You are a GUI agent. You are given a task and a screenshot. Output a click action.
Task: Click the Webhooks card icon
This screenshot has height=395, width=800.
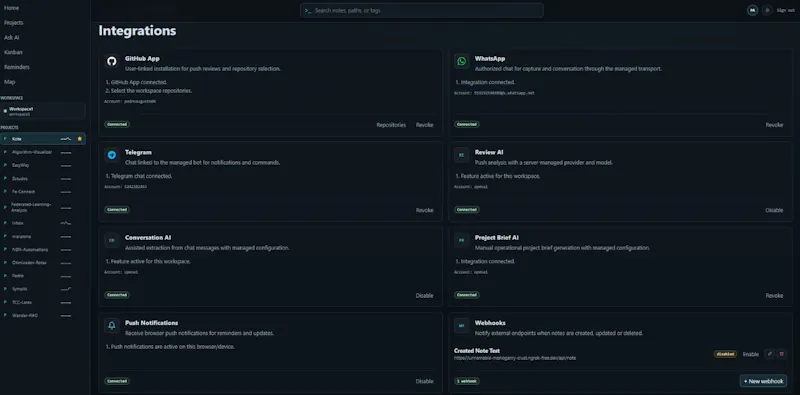pos(462,326)
